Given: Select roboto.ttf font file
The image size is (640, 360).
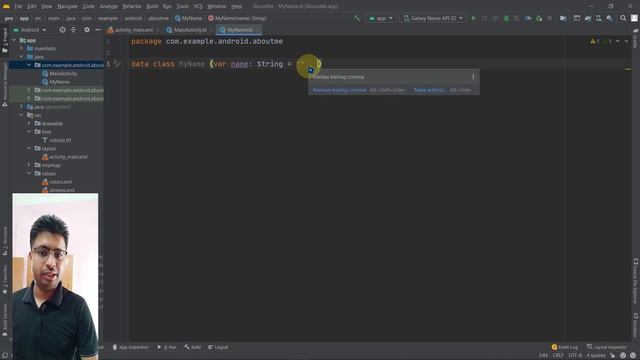Looking at the screenshot, I should [x=57, y=140].
